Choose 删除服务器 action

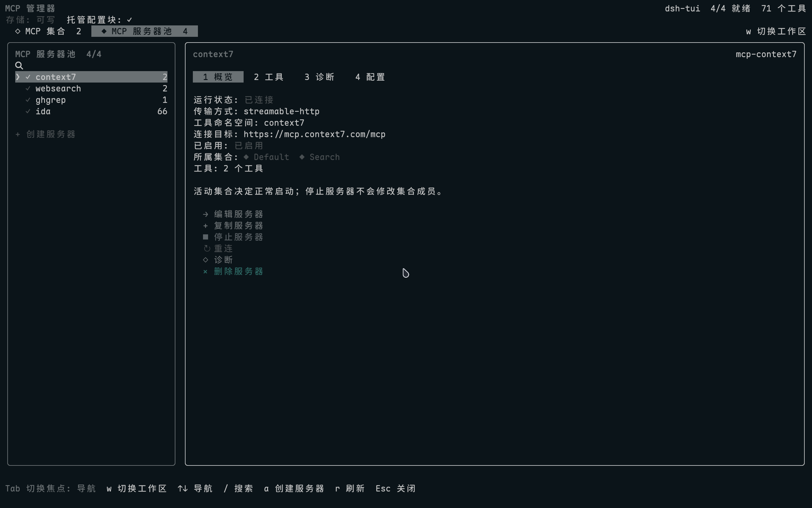[x=239, y=271]
